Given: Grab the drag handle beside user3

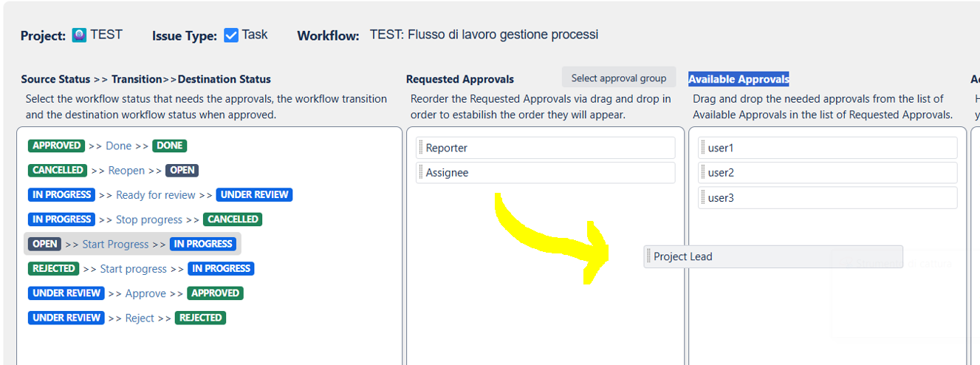Looking at the screenshot, I should pos(703,198).
